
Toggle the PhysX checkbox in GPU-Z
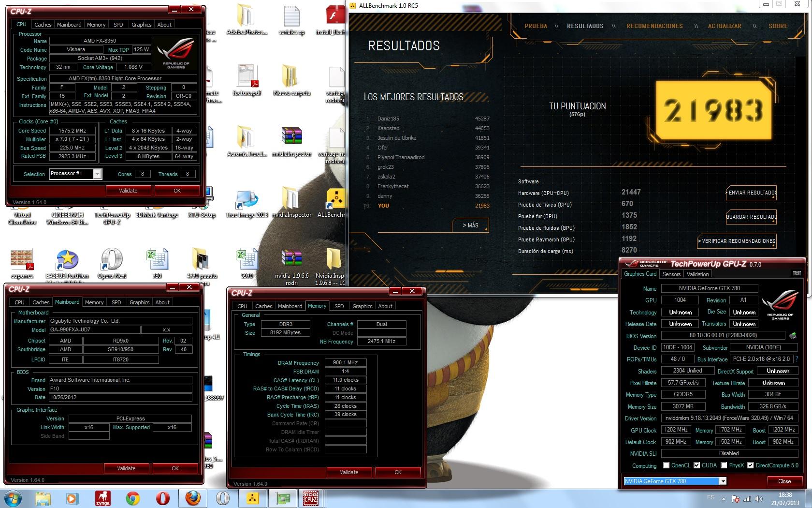click(x=724, y=465)
